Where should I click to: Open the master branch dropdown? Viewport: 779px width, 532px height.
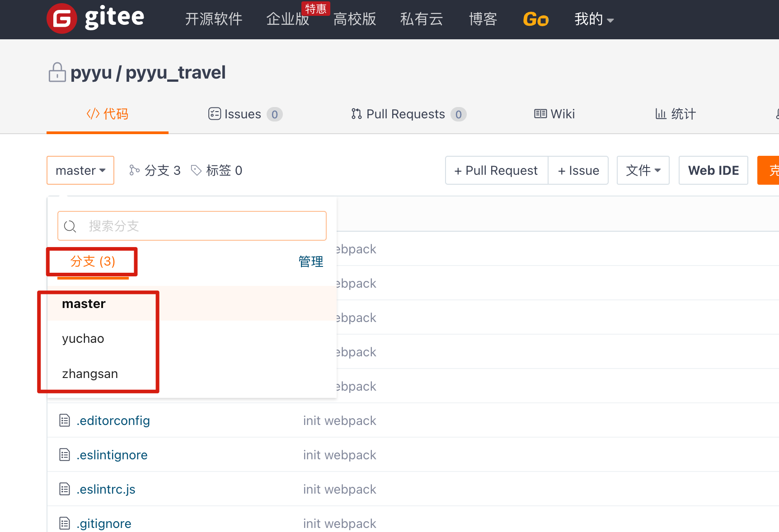(80, 170)
